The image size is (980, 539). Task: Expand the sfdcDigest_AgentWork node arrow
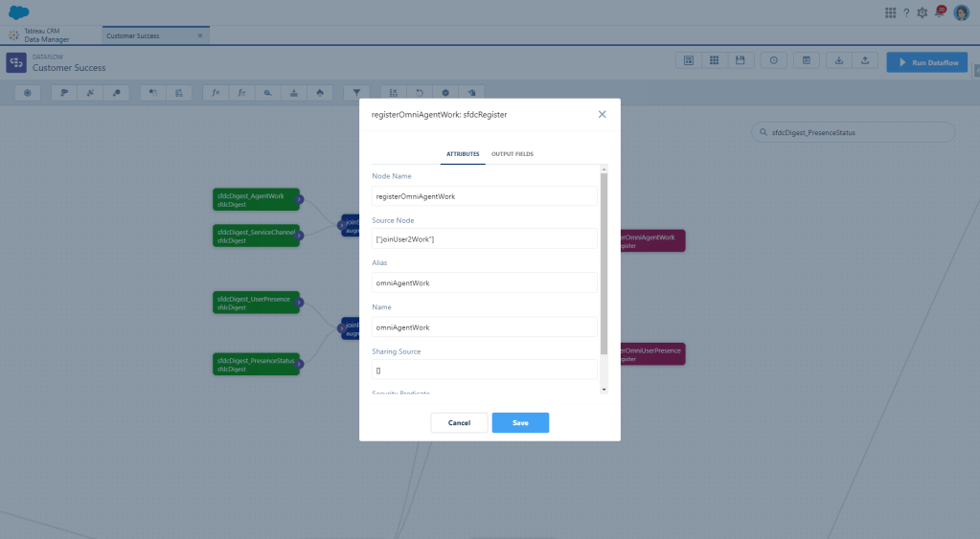pyautogui.click(x=299, y=200)
